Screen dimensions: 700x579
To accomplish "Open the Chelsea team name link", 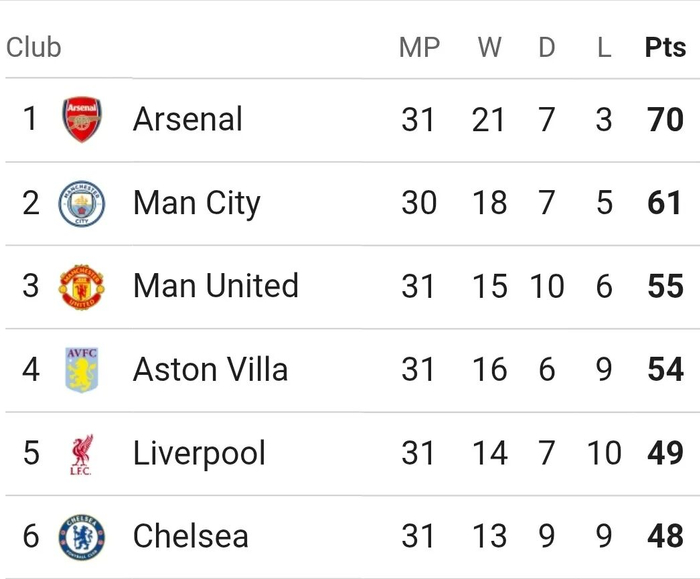I will coord(190,536).
